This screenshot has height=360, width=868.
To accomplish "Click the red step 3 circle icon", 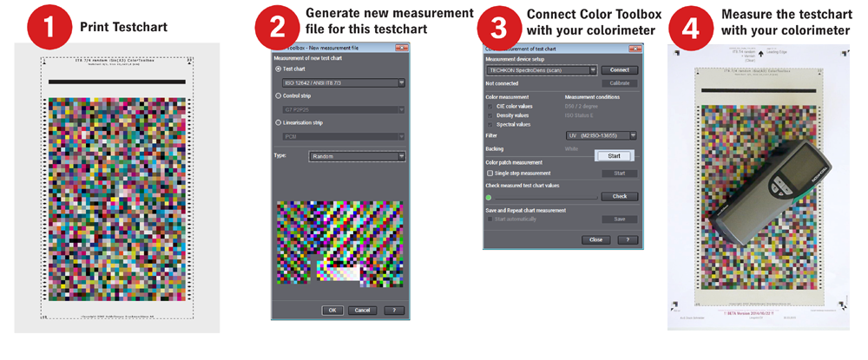I will tap(498, 28).
